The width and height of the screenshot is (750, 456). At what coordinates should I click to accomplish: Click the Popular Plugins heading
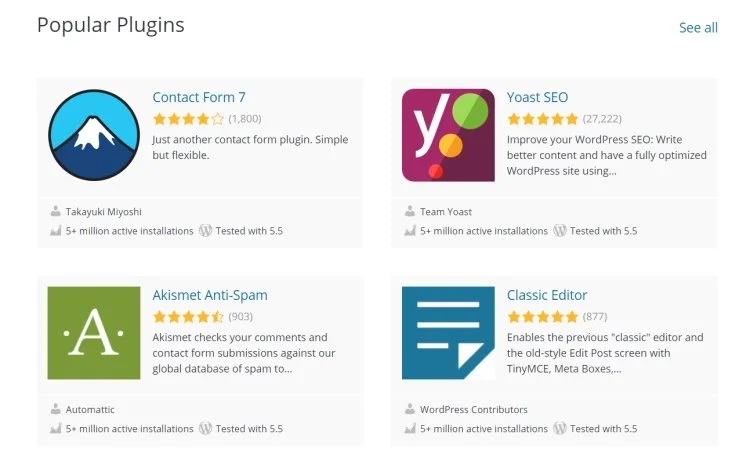click(111, 25)
